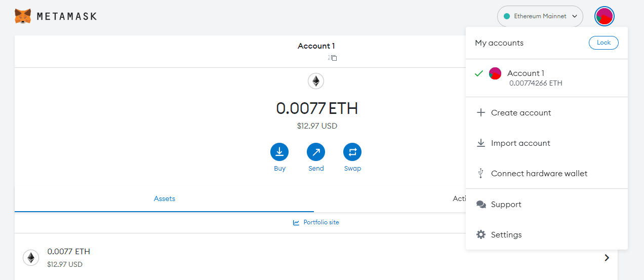Click the chevron on the ETH asset row
The width and height of the screenshot is (644, 280).
point(607,258)
